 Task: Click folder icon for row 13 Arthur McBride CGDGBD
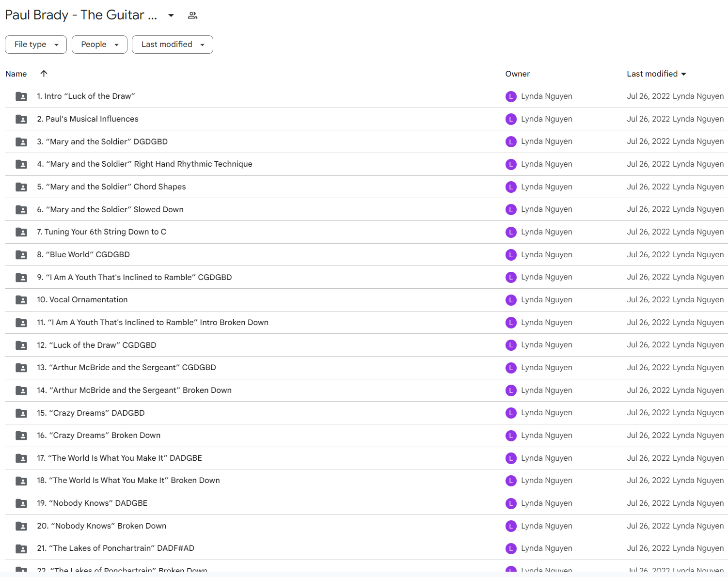(21, 368)
